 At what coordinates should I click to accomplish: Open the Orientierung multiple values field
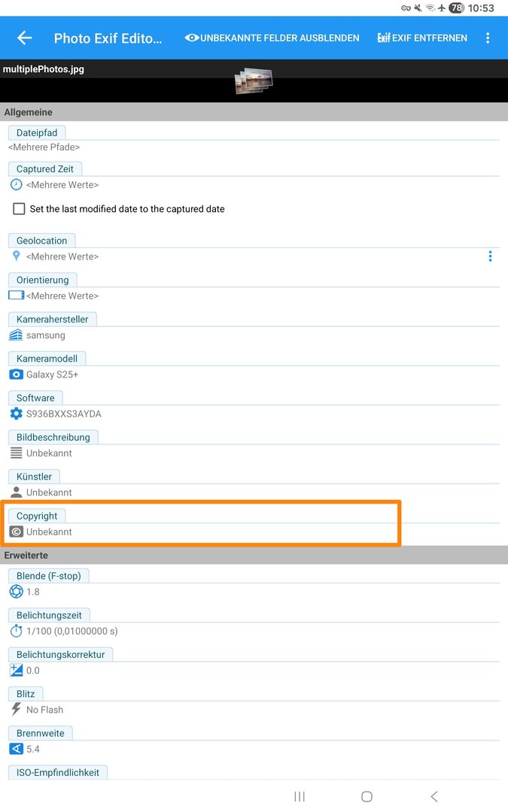(x=62, y=296)
